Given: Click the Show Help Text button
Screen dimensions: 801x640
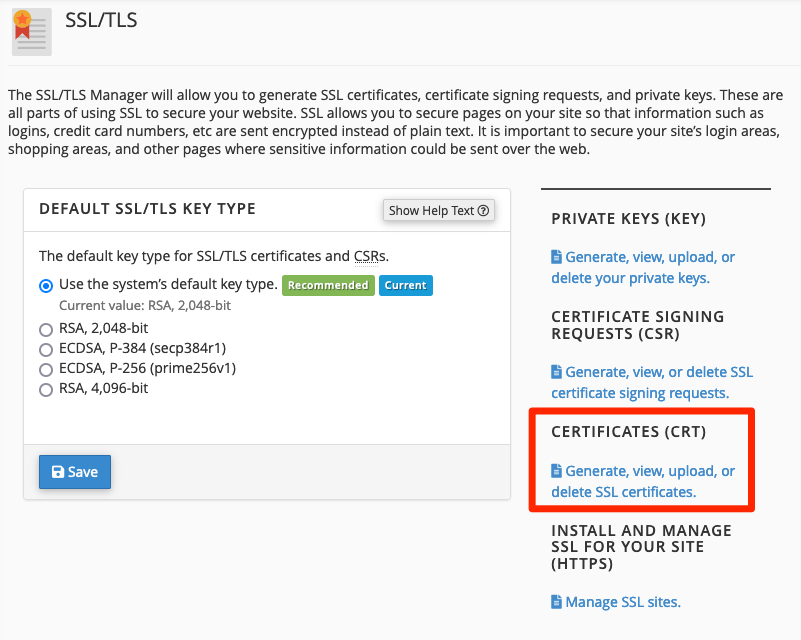Looking at the screenshot, I should tap(438, 210).
